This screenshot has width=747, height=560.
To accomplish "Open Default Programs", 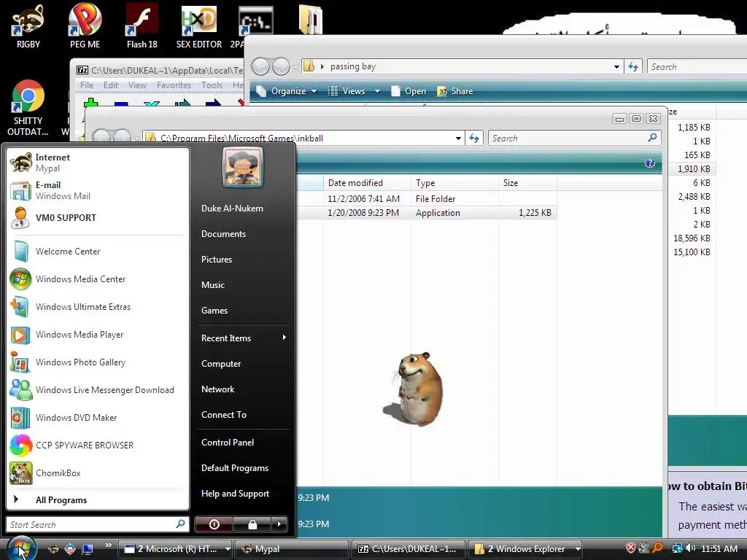I will pyautogui.click(x=235, y=468).
